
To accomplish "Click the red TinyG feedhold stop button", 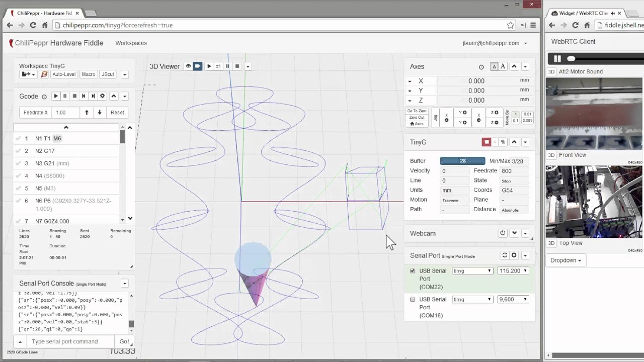I will point(487,142).
